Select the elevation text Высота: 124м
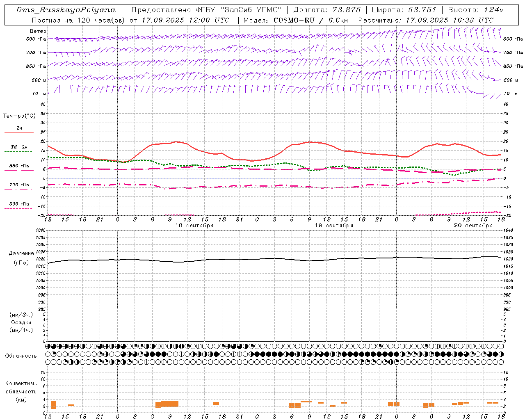 point(476,10)
